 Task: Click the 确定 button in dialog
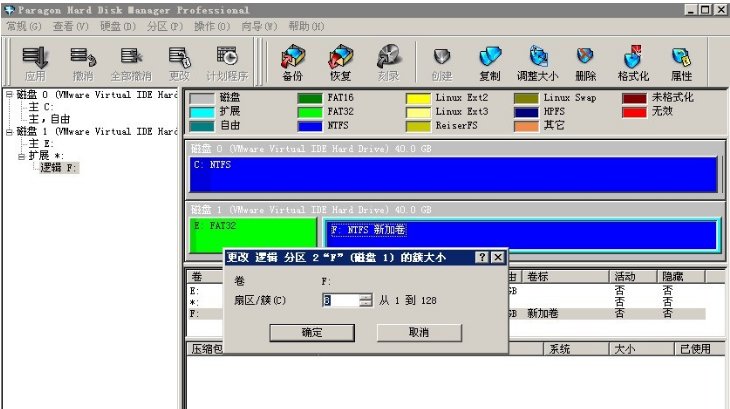312,333
